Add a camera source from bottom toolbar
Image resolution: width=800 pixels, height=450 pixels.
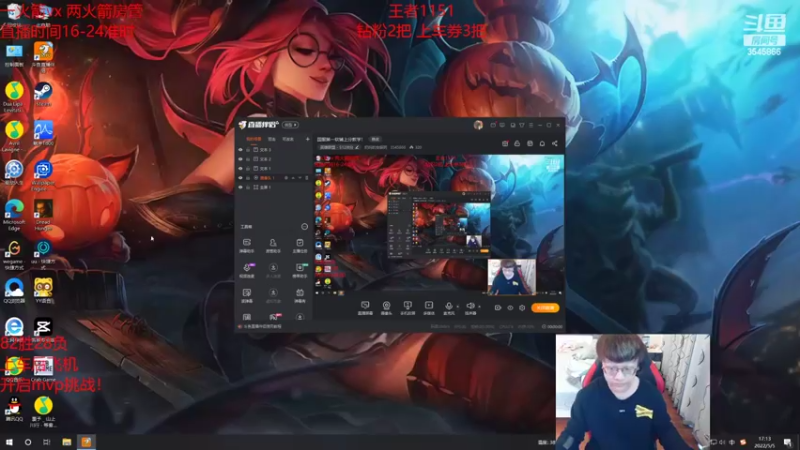click(x=386, y=308)
